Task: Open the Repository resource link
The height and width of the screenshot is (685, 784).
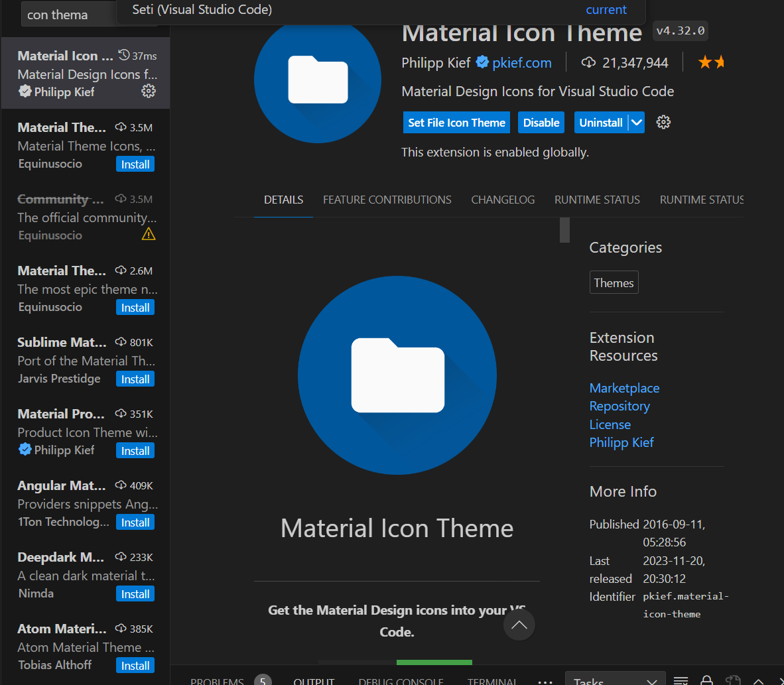Action: [620, 406]
